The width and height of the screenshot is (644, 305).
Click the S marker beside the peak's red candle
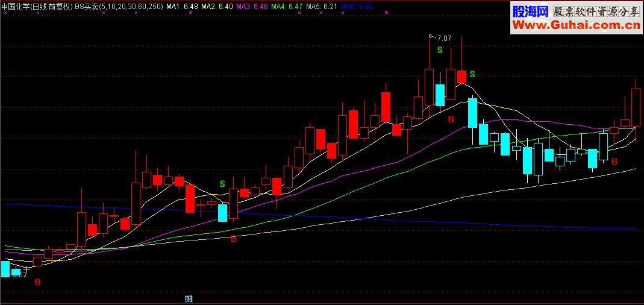pyautogui.click(x=472, y=74)
